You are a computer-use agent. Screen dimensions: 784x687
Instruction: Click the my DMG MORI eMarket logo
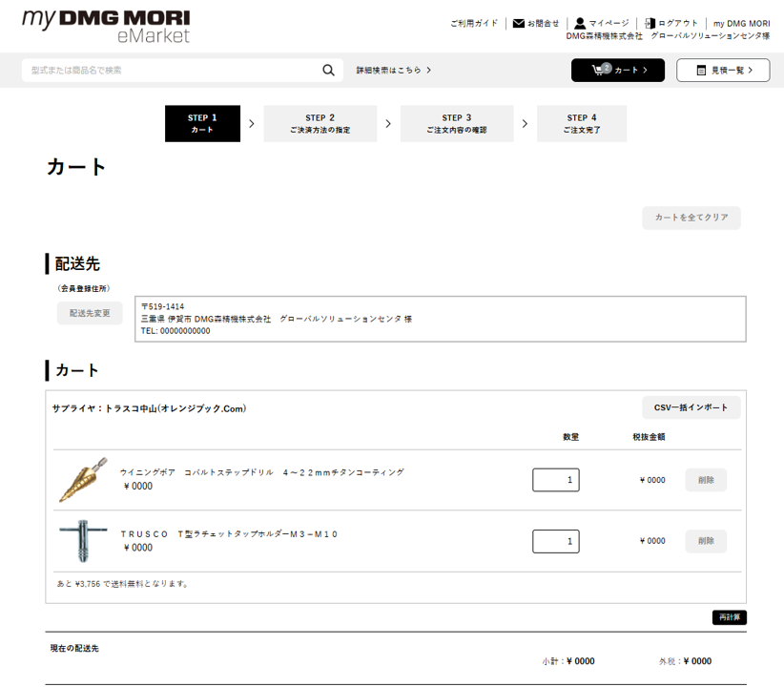tap(106, 26)
